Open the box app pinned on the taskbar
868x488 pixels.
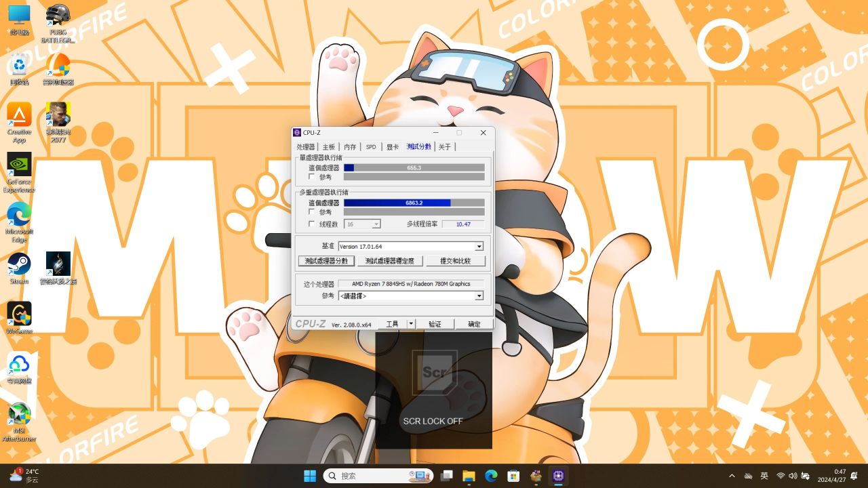coord(536,476)
